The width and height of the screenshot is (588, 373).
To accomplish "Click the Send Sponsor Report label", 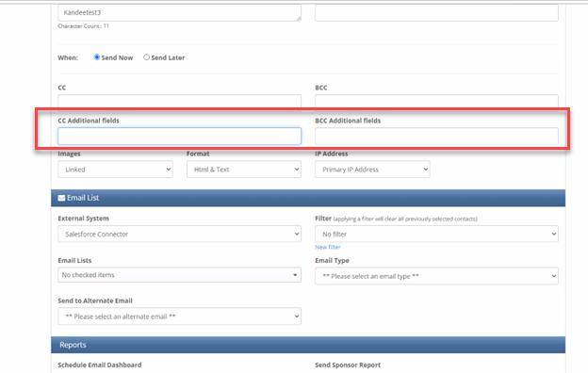I will (348, 365).
